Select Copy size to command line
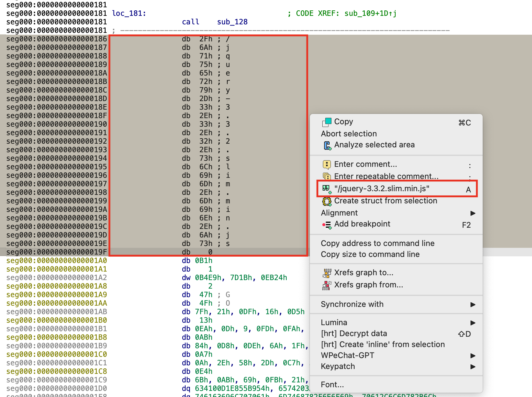Screen dimensions: 532x397 [x=370, y=255]
